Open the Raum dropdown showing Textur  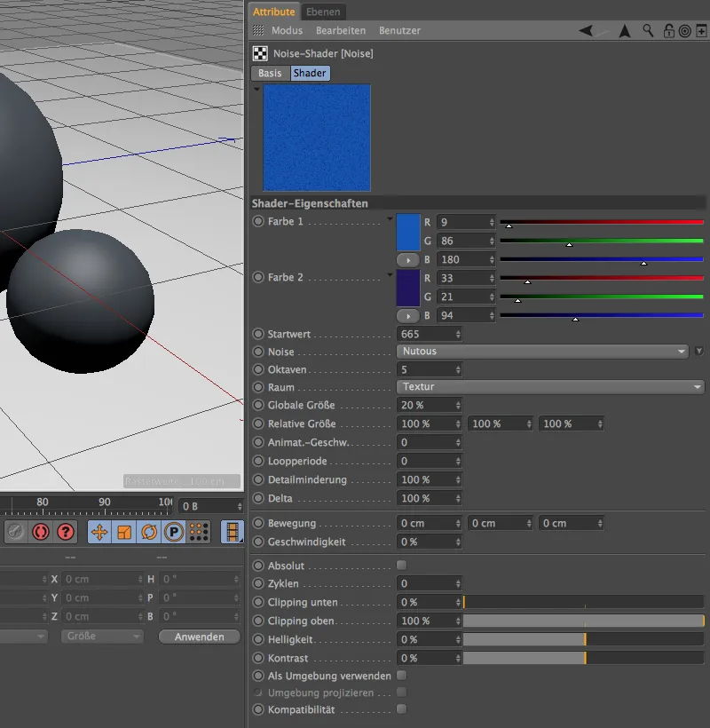pos(550,387)
